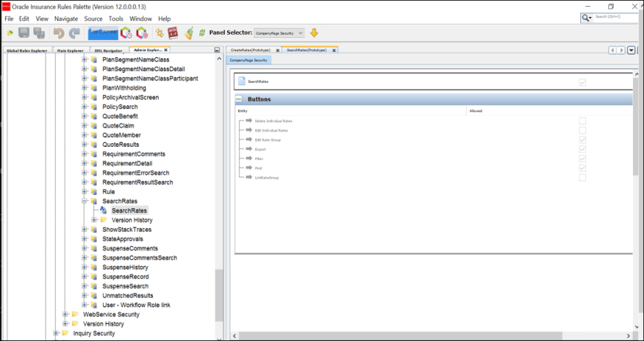Expand the Inquiry Security folder
This screenshot has width=644, height=341.
[56, 333]
